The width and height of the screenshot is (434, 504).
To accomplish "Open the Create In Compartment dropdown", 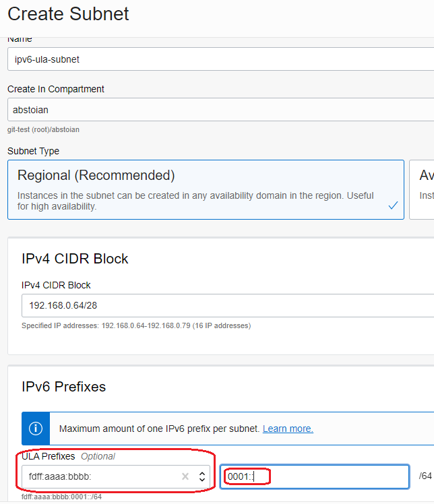I will 220,109.
